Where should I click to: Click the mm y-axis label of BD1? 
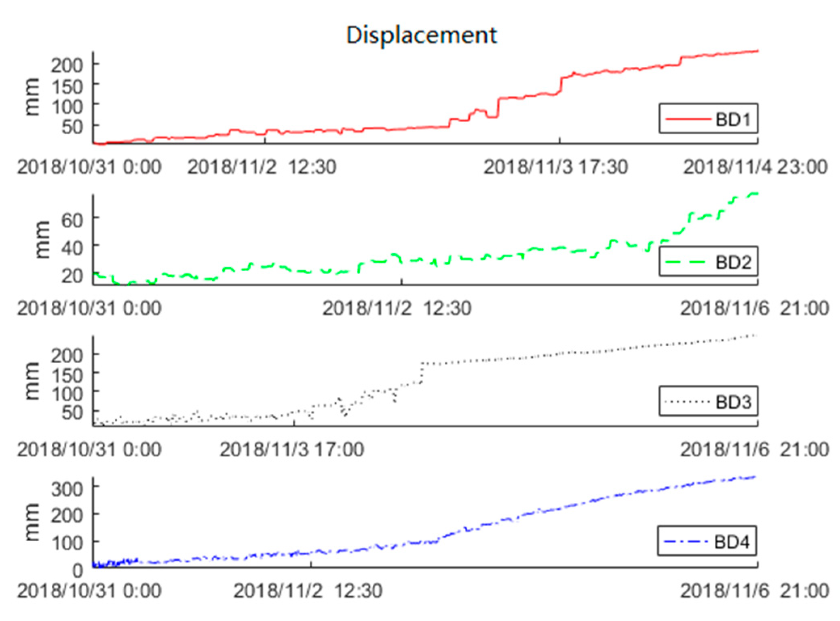[x=32, y=97]
